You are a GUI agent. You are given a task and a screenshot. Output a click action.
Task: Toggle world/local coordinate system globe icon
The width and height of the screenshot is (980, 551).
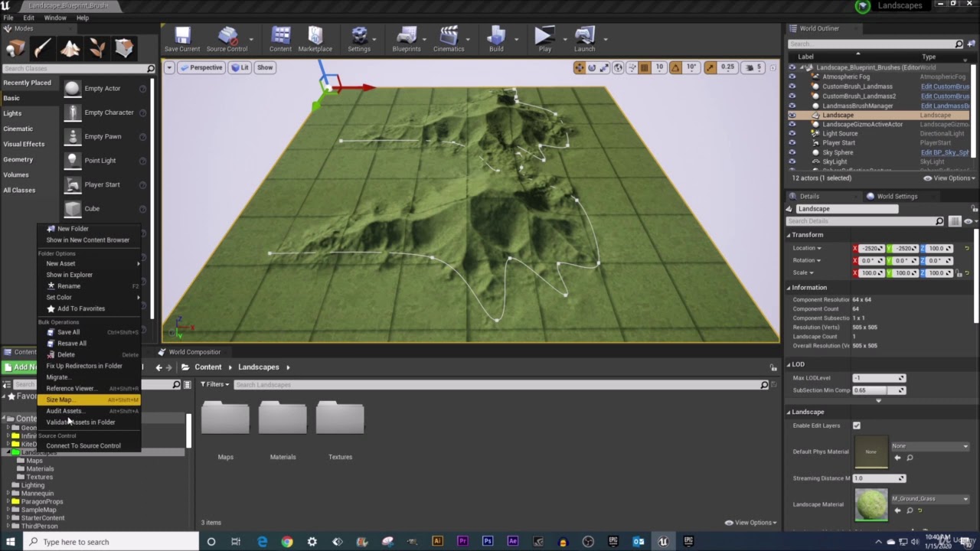click(x=619, y=67)
